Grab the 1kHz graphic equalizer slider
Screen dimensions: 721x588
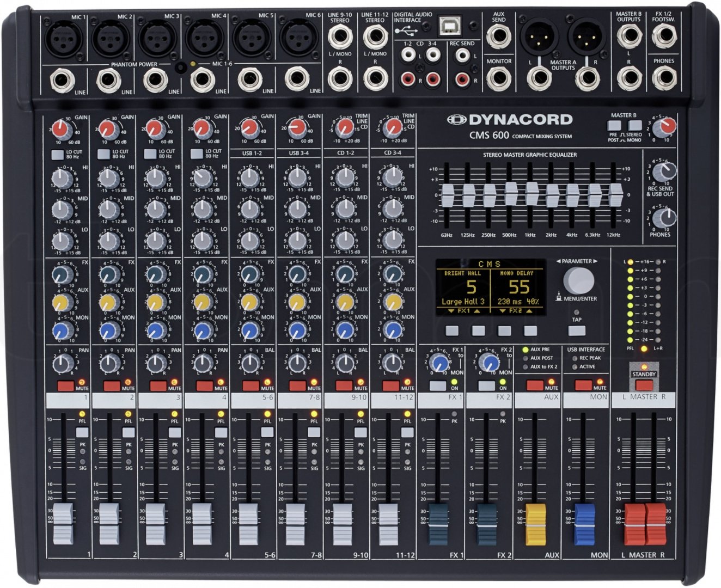532,193
